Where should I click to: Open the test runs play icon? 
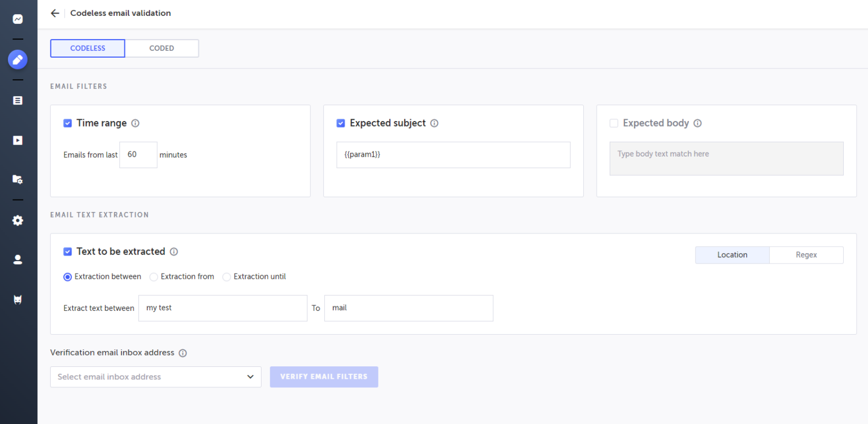(18, 140)
